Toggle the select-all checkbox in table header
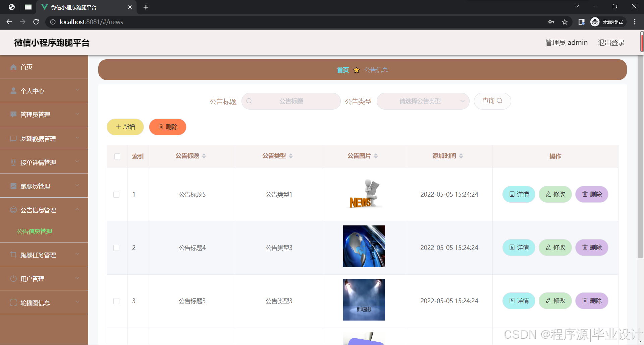Screen dimensions: 644x345 click(117, 156)
